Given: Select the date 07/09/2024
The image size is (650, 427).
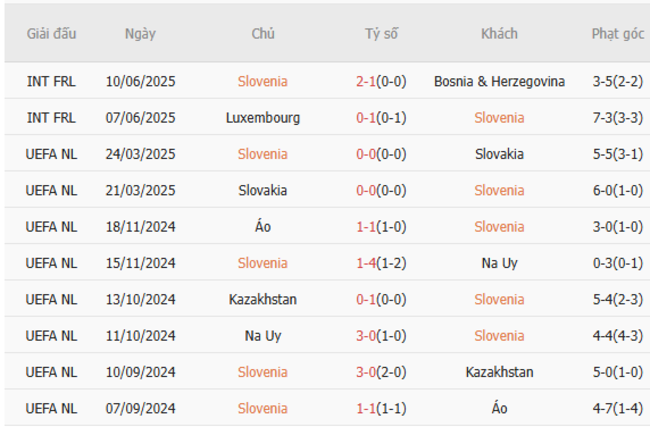Looking at the screenshot, I should click(140, 408).
